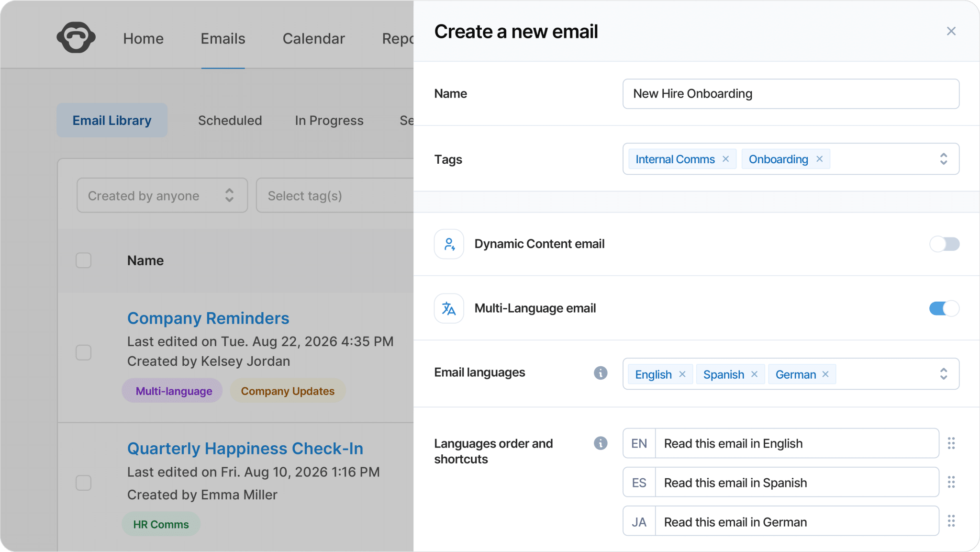Edit the German shortcut text field

pyautogui.click(x=797, y=521)
